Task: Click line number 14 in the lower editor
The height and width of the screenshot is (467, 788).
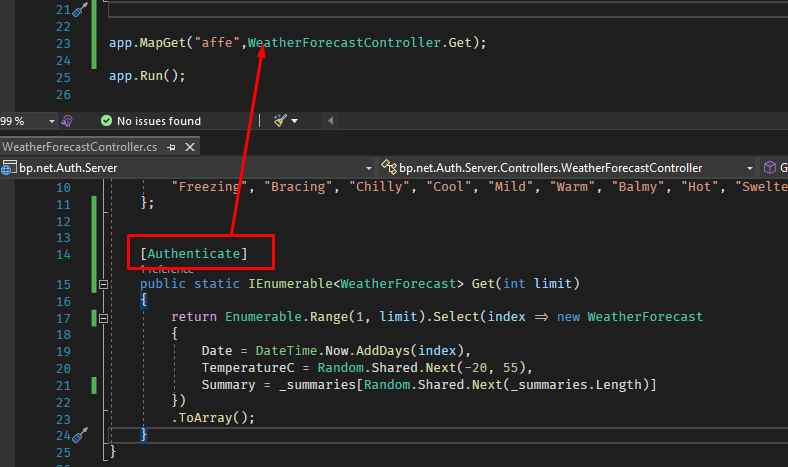Action: [63, 254]
